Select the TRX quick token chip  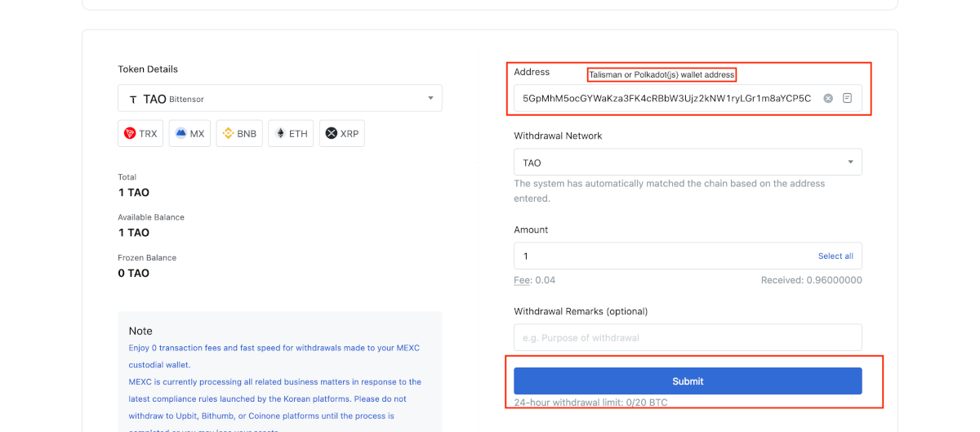(140, 133)
